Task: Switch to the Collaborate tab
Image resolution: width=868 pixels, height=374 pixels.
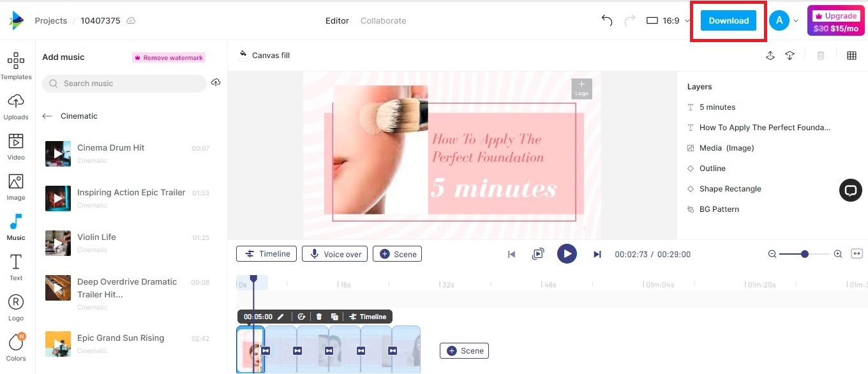Action: pos(383,20)
